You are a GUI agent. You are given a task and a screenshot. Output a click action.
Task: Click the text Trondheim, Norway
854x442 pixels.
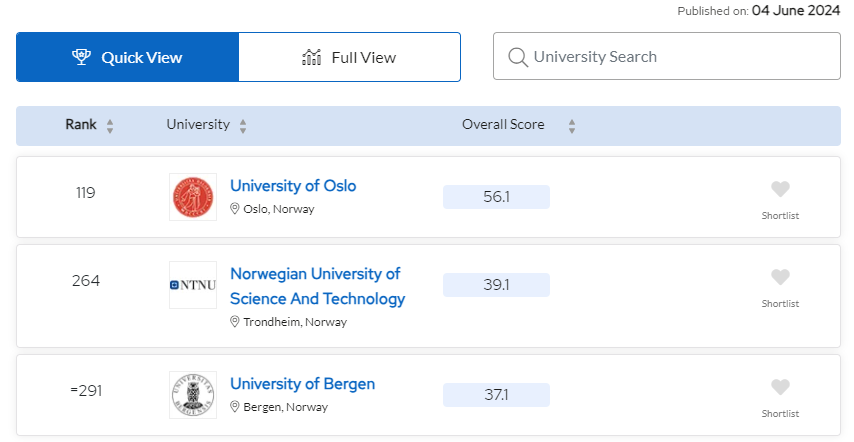295,322
